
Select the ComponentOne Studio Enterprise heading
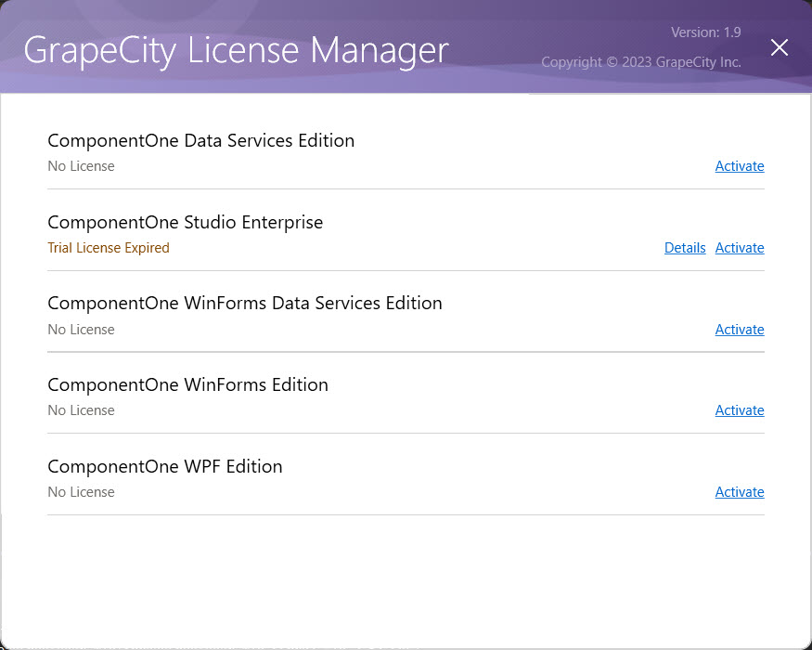click(x=186, y=222)
